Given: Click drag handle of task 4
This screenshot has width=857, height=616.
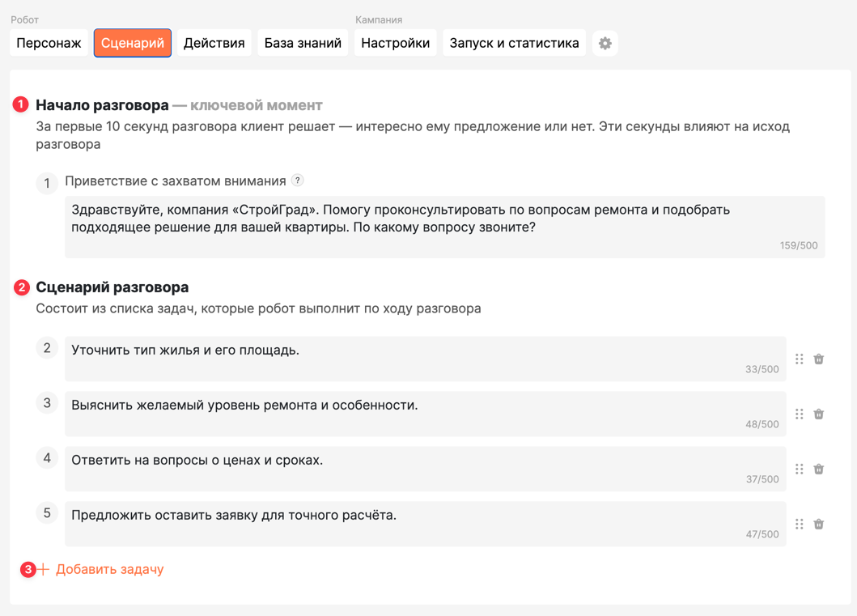Looking at the screenshot, I should coord(799,469).
